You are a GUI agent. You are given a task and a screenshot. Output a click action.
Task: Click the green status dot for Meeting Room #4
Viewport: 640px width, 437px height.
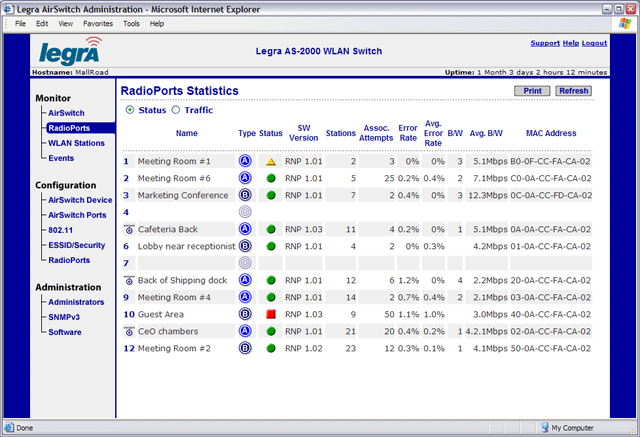pyautogui.click(x=271, y=297)
